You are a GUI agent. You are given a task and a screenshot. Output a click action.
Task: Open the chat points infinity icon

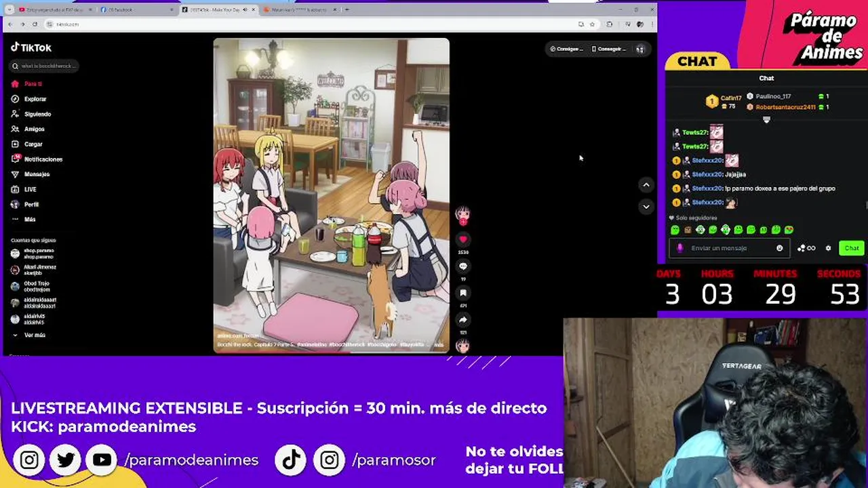807,248
